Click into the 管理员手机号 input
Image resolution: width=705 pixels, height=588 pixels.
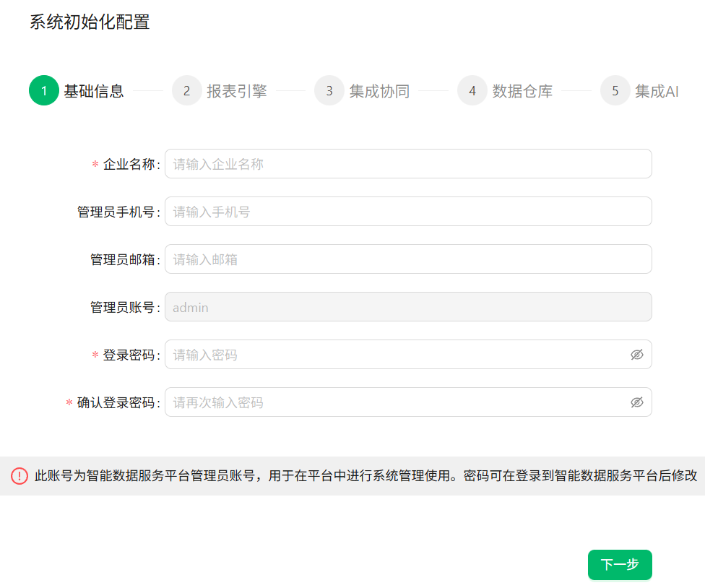pyautogui.click(x=408, y=212)
